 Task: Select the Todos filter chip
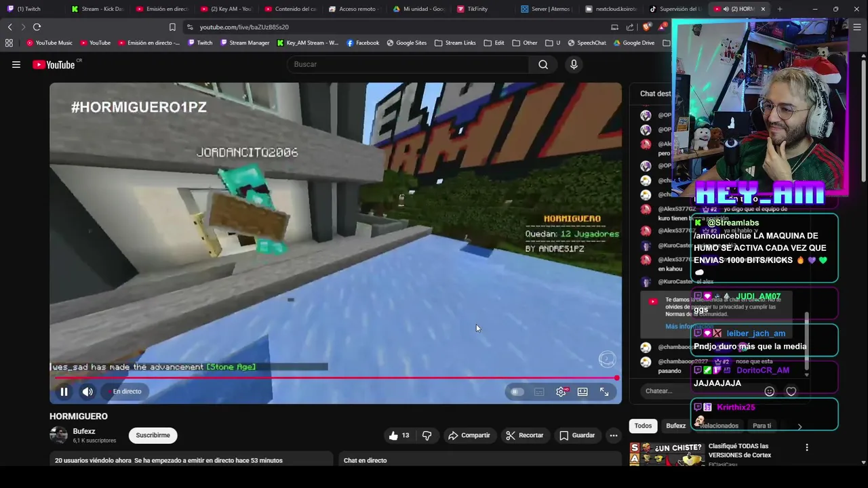tap(643, 426)
